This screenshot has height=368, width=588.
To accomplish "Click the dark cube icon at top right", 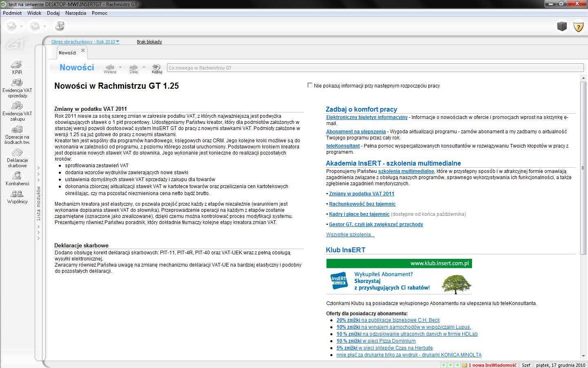I will pos(562,26).
